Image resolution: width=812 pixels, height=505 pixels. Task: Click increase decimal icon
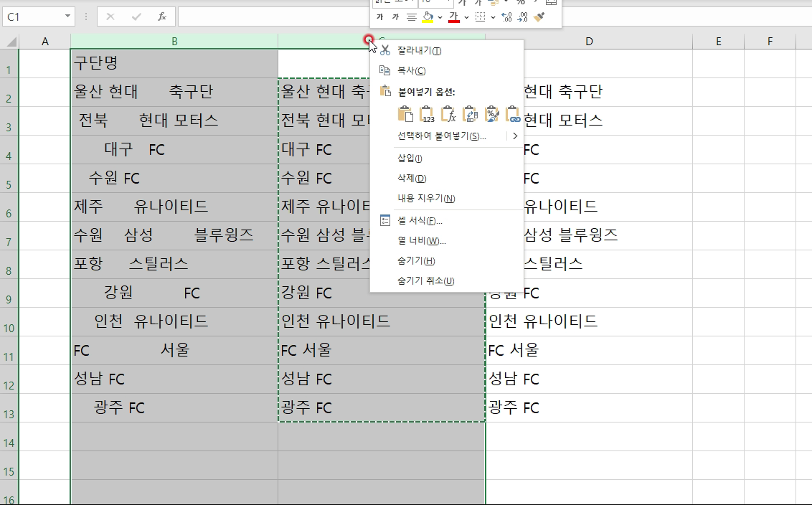click(507, 17)
